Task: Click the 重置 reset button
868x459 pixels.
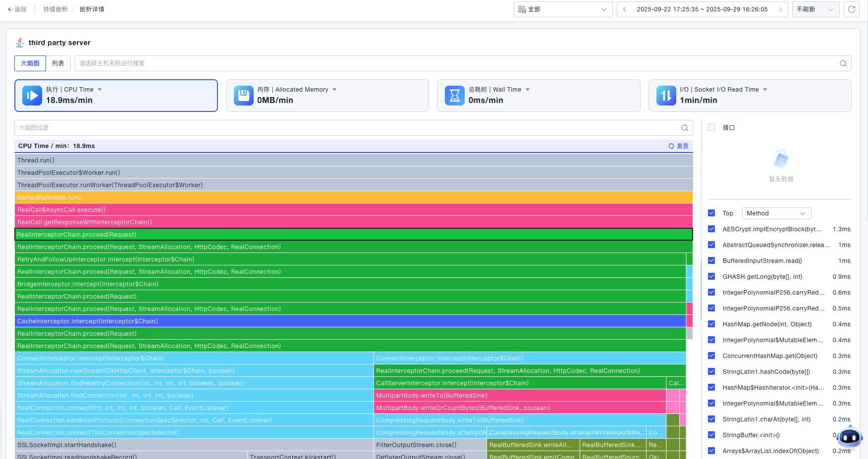Action: [678, 146]
